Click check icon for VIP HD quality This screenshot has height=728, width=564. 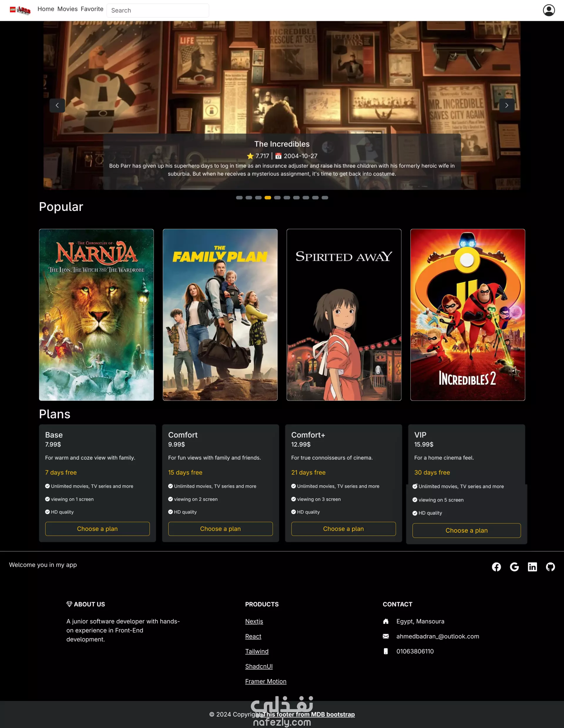coord(415,513)
